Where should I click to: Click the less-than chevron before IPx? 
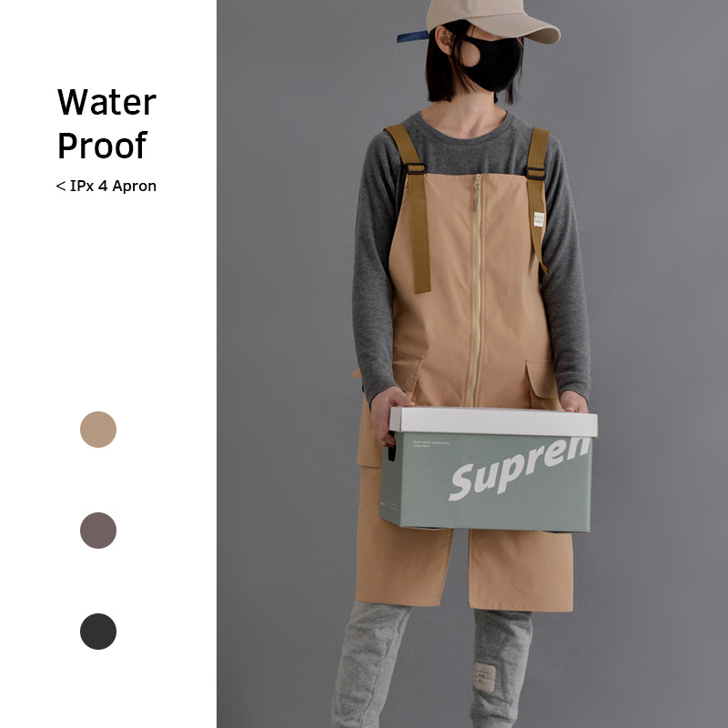pyautogui.click(x=60, y=187)
